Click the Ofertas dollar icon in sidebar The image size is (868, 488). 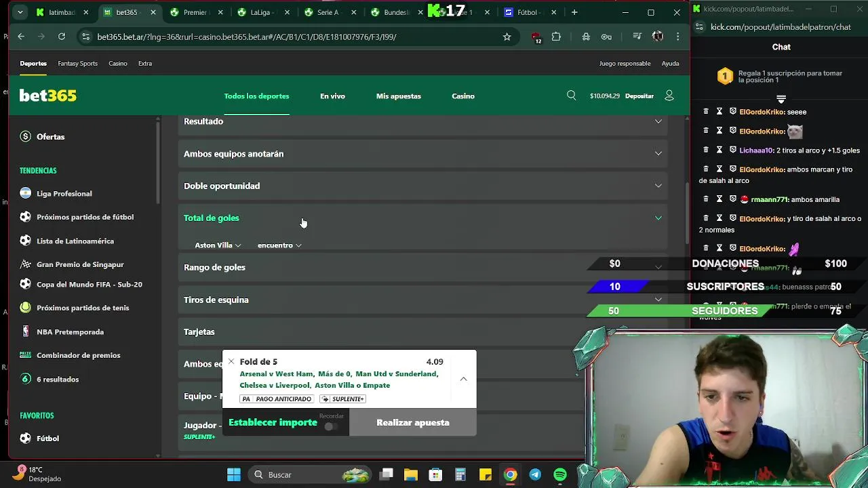(x=26, y=136)
